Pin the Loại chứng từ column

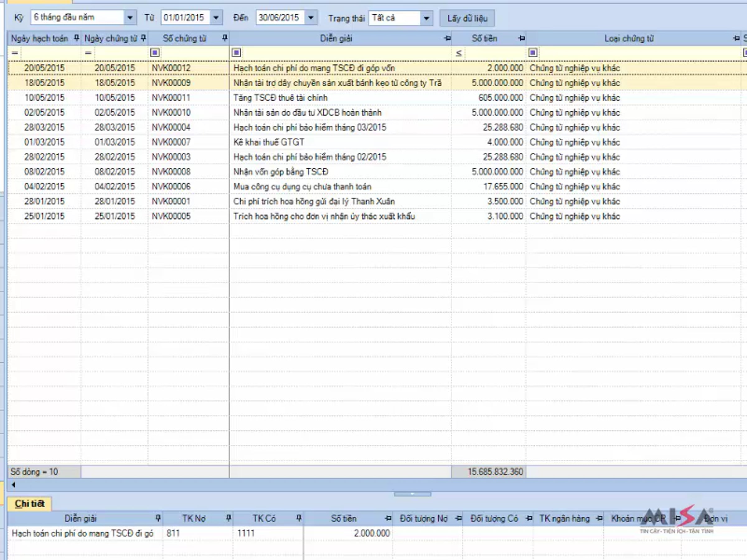[x=736, y=39]
